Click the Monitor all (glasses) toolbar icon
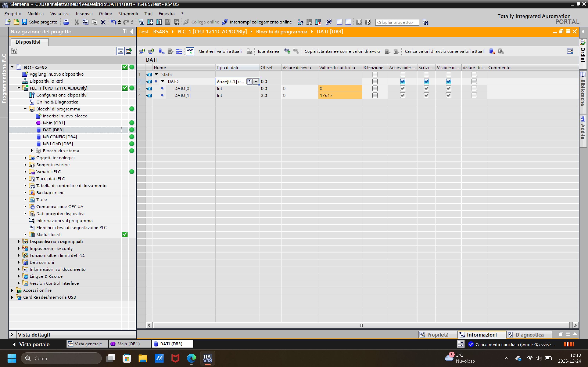 (x=190, y=51)
